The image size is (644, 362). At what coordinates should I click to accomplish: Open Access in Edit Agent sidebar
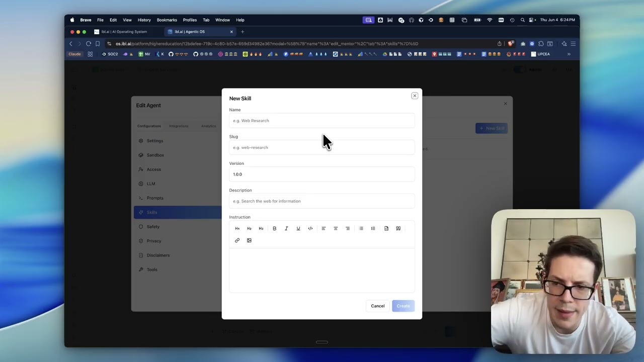[x=154, y=169]
